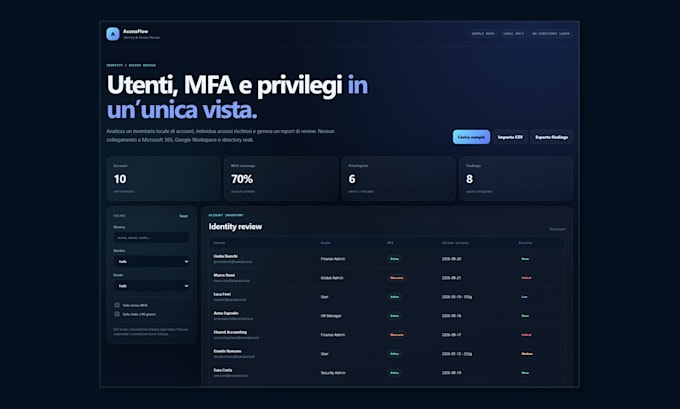Select the Luca Ferri row name
Viewport: 680px width, 409px height.
coord(222,294)
